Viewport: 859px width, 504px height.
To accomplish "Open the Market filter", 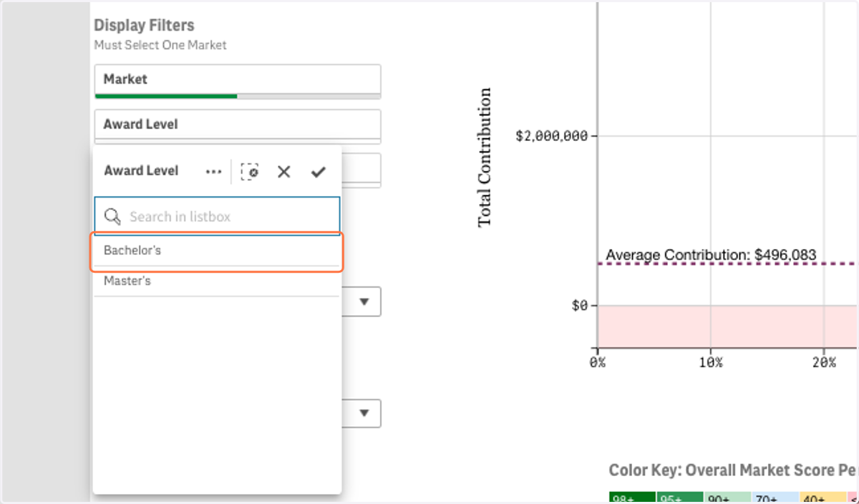I will (238, 81).
